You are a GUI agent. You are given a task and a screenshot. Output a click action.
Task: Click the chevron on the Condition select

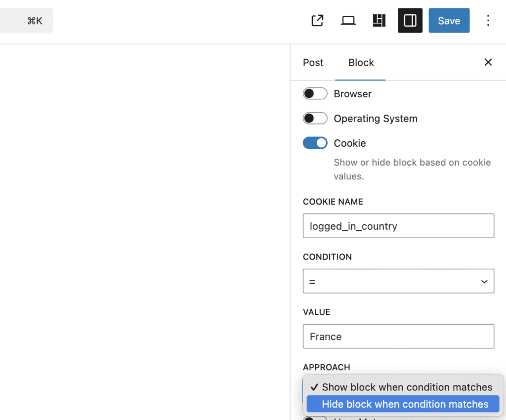[484, 281]
